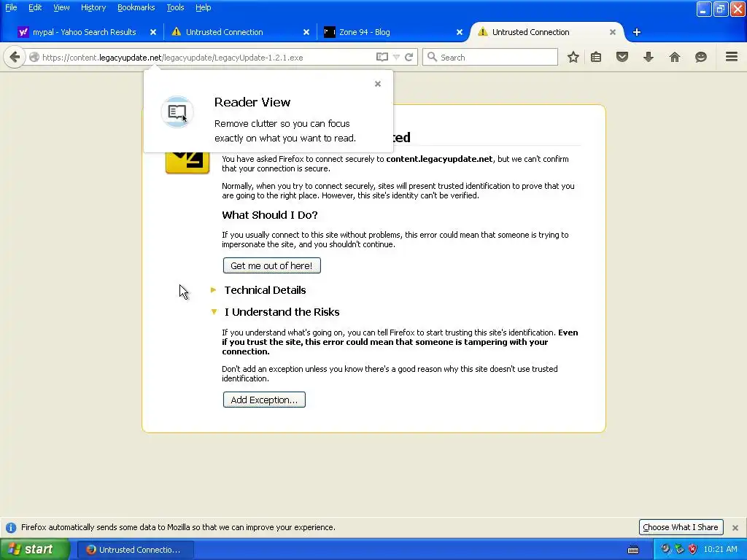Click the first system tray icon
The height and width of the screenshot is (560, 747).
click(665, 549)
